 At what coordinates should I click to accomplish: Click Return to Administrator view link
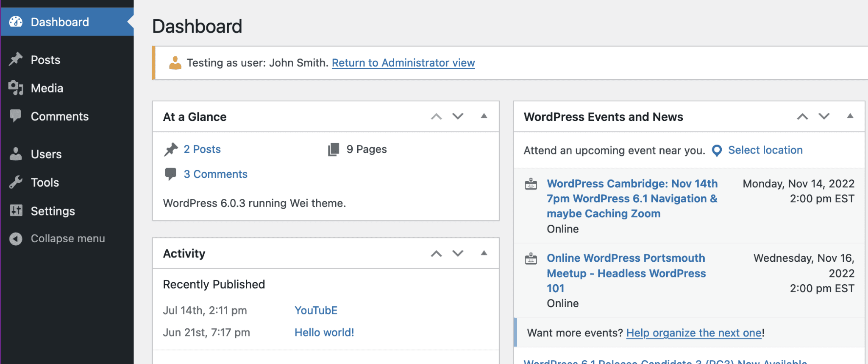403,63
